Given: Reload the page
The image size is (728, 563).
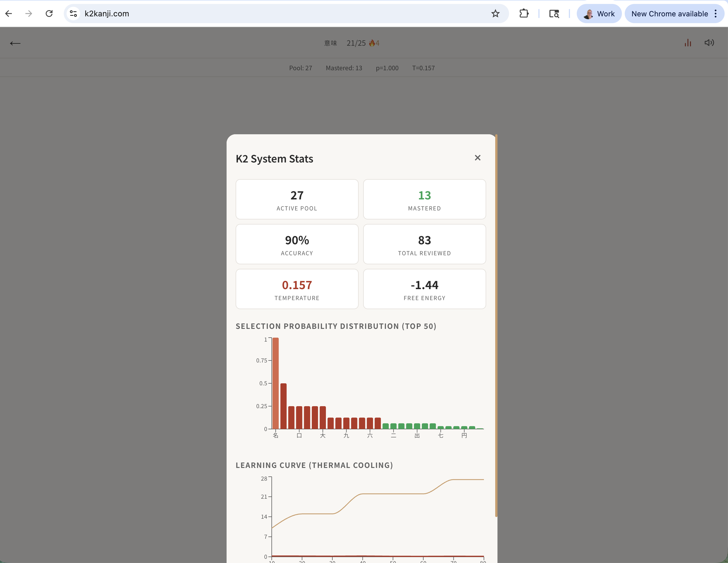Looking at the screenshot, I should (x=49, y=14).
